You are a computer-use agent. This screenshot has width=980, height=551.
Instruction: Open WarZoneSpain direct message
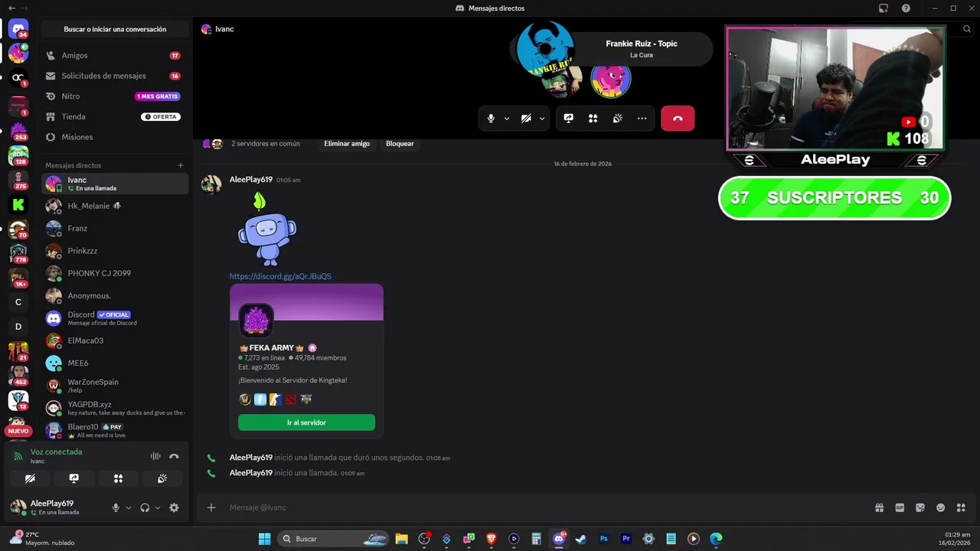[115, 386]
